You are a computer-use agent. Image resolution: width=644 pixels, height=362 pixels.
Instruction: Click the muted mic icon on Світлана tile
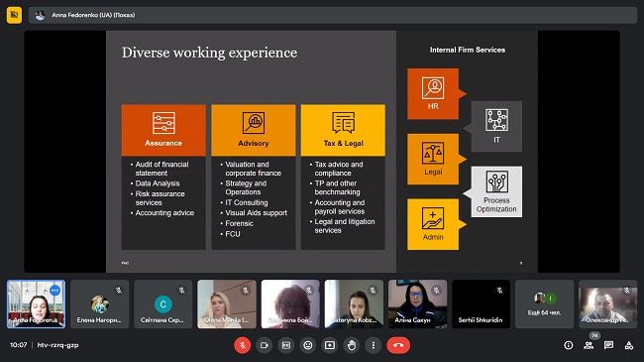click(x=182, y=291)
